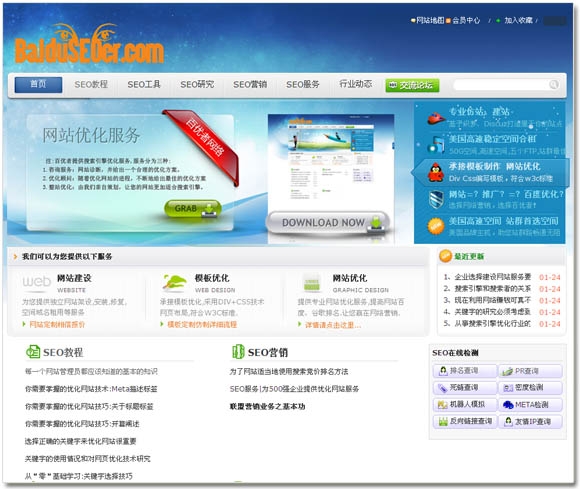Viewport: 580px width, 489px height.
Task: Click inside the navbar search field
Action: click(x=501, y=85)
